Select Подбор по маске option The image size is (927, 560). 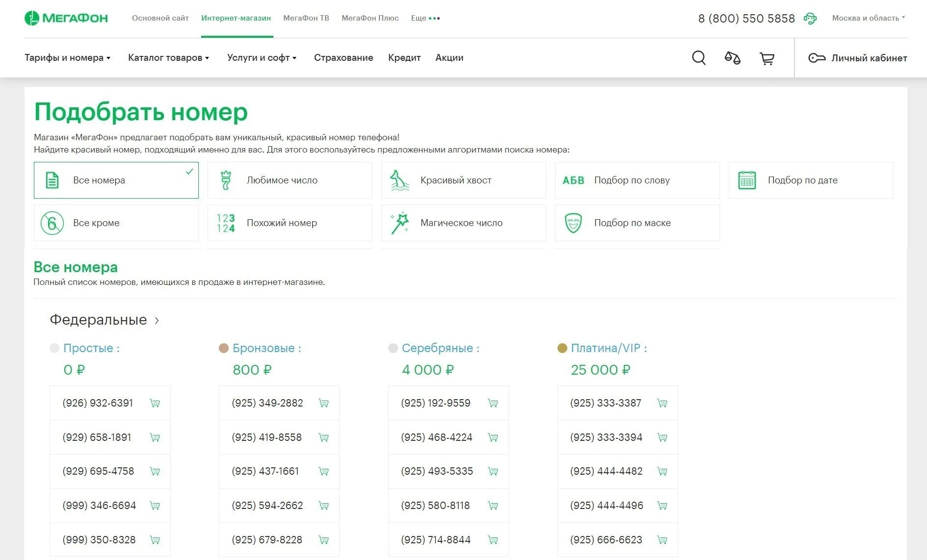coord(637,223)
